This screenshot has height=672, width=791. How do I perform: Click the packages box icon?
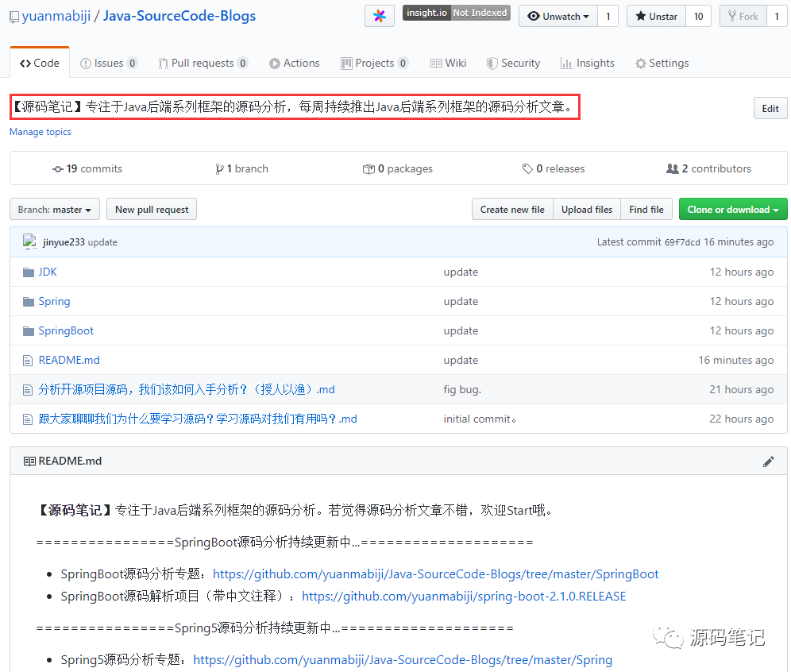click(368, 168)
